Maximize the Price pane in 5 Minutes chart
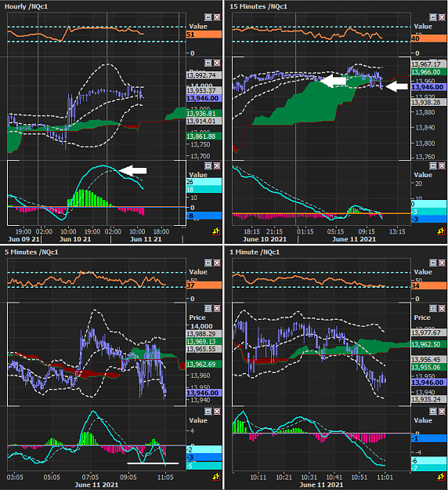Screen dimensions: 448x490 (208, 308)
